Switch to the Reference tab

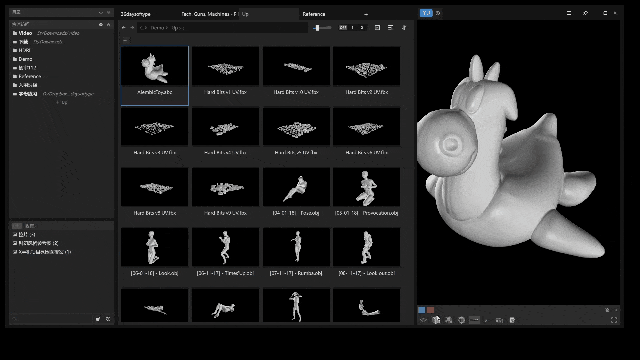point(314,14)
